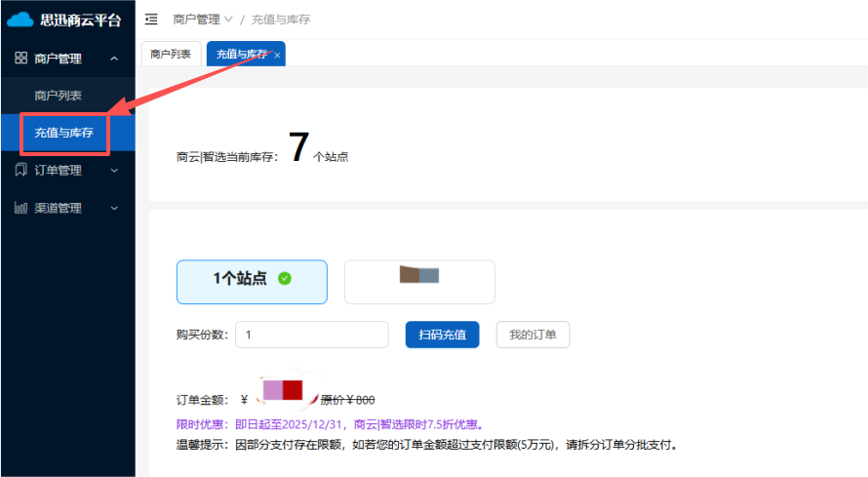Open 充值与库存 in the sidebar
Image resolution: width=868 pixels, height=477 pixels.
64,133
